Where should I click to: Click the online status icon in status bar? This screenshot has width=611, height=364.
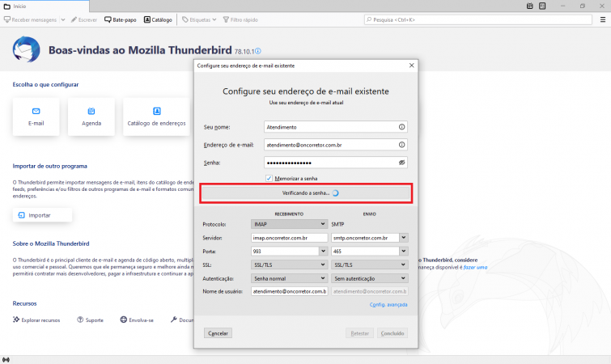[6, 360]
